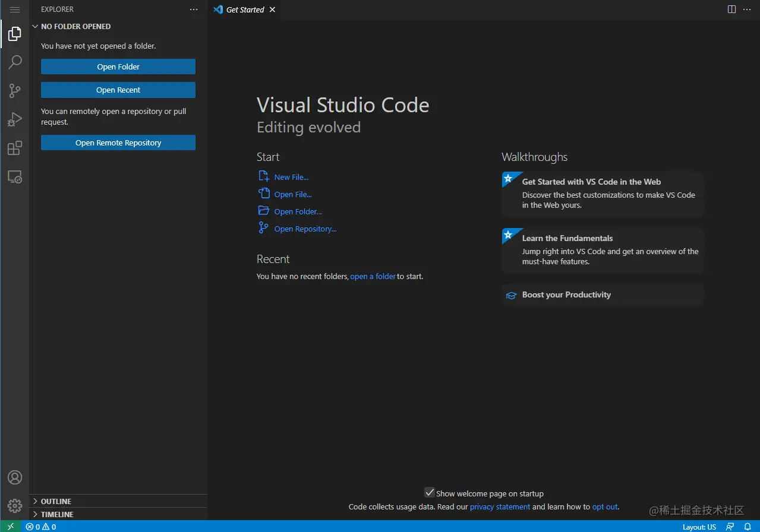Open the Source Control view
Screen dimensions: 760x532
(x=15, y=90)
